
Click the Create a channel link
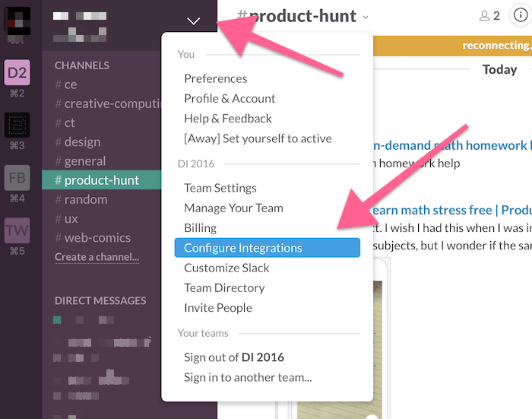pyautogui.click(x=97, y=257)
